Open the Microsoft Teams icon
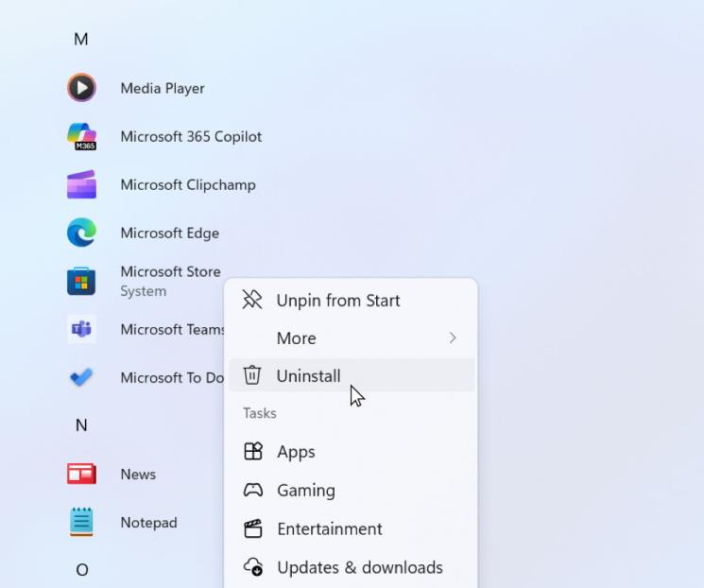Viewport: 704px width, 588px height. [81, 329]
